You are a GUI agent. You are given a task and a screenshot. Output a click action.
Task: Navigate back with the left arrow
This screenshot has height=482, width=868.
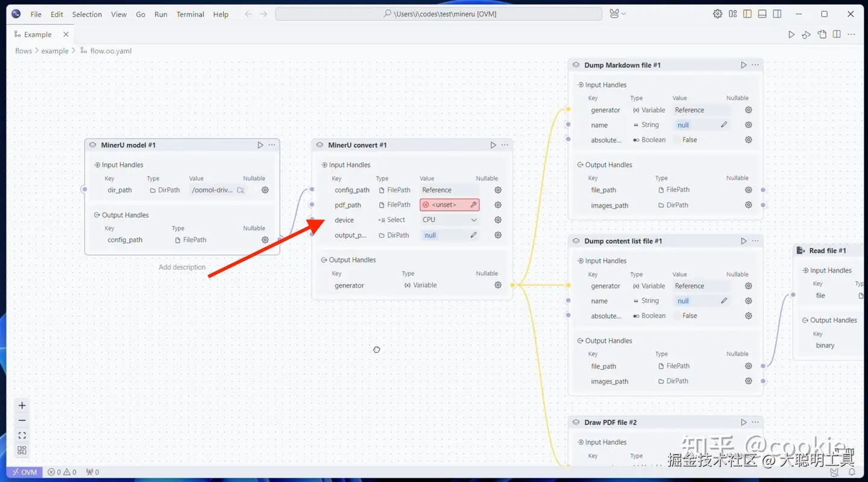point(248,14)
